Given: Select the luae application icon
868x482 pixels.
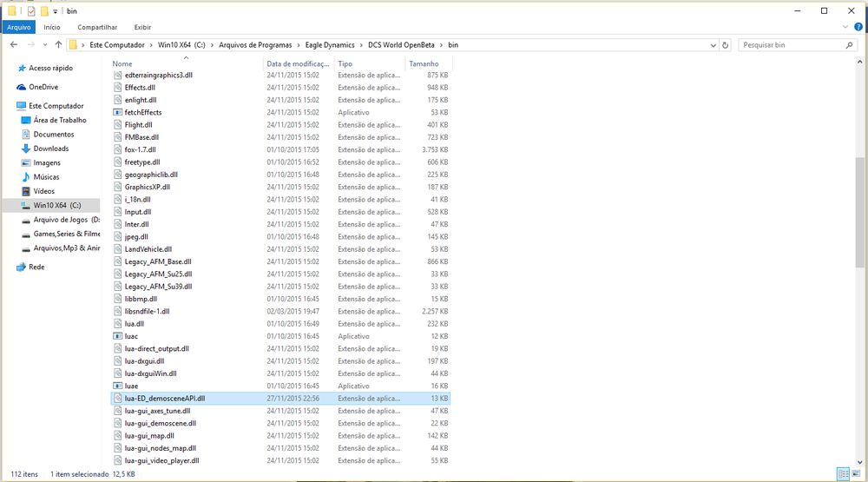Looking at the screenshot, I should [x=117, y=386].
